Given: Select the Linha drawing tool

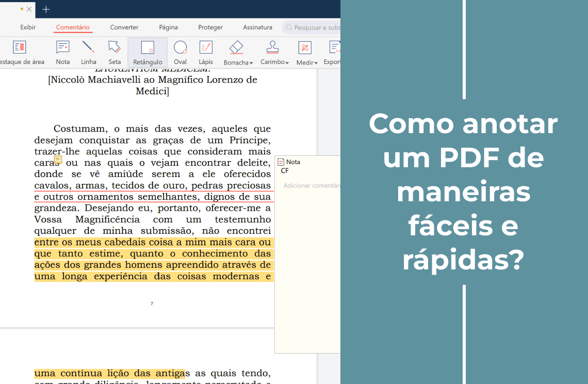Looking at the screenshot, I should point(88,53).
